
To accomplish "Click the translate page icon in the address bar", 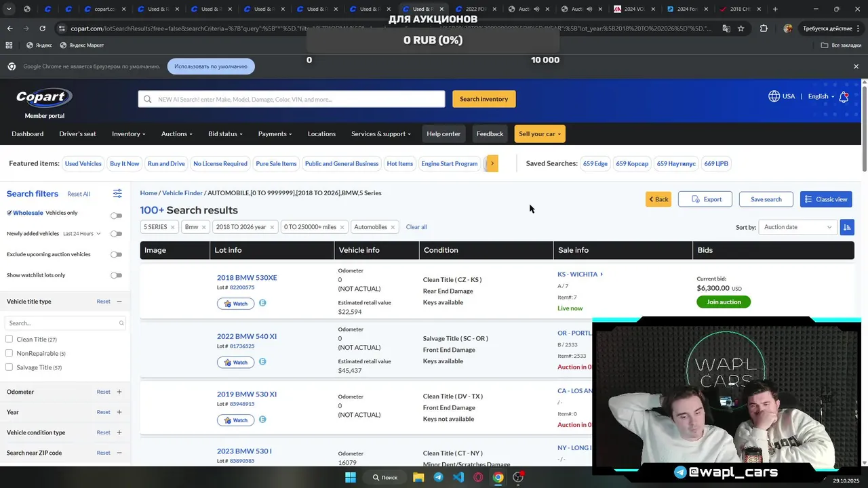I will point(726,28).
